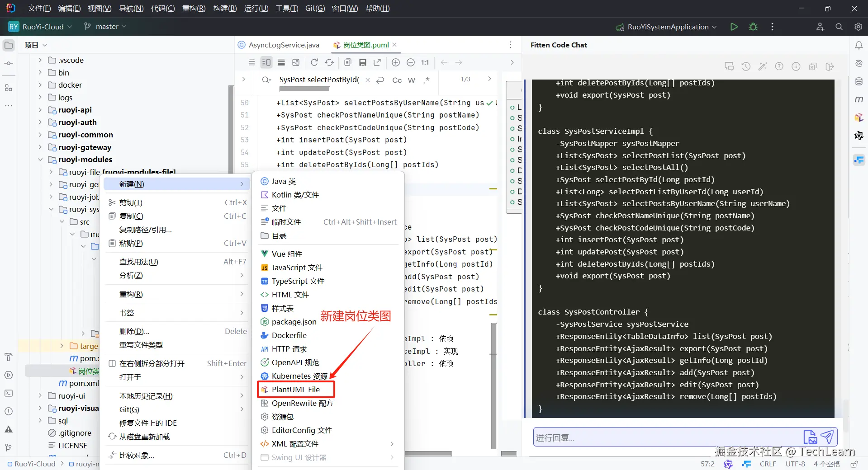Open the Git tool window in the left sidebar
The image size is (868, 470).
point(9,447)
